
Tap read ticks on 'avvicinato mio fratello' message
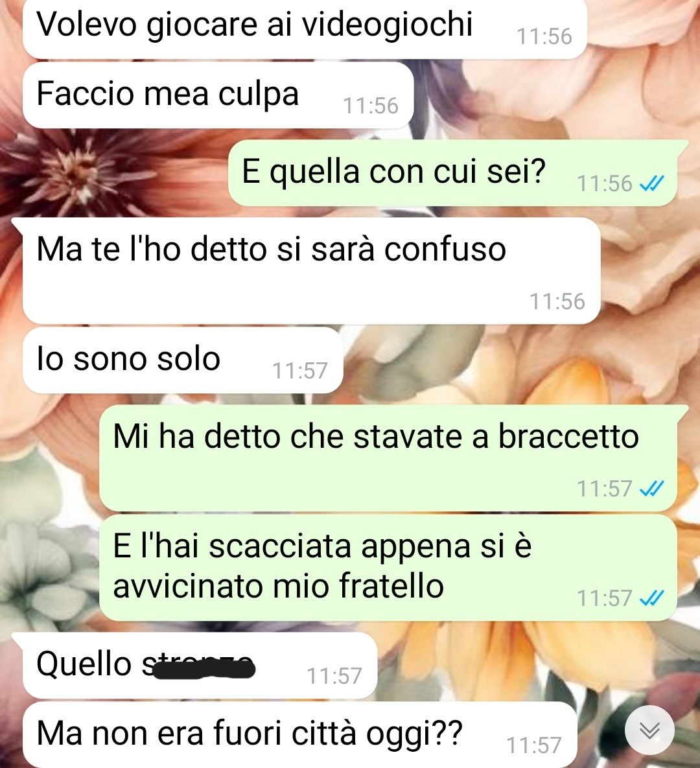(652, 598)
